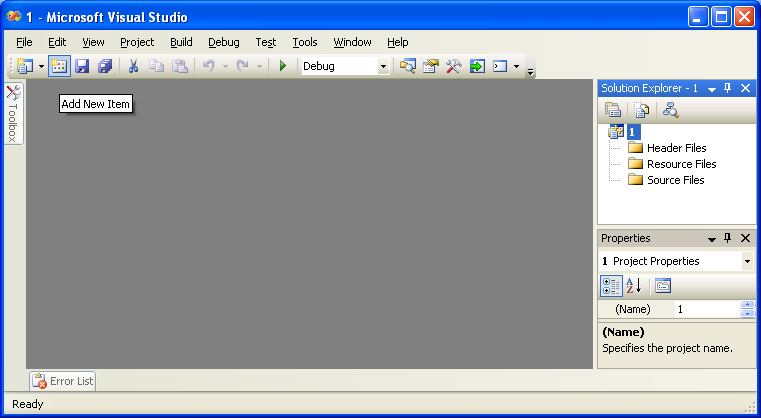
Task: Toggle auto-hide pin on Properties panel
Action: coord(728,238)
